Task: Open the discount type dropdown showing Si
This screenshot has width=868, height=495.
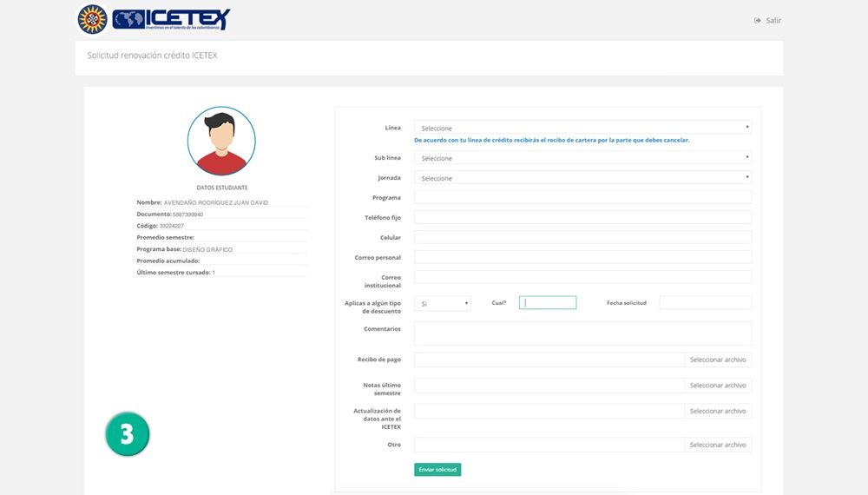Action: (x=443, y=304)
